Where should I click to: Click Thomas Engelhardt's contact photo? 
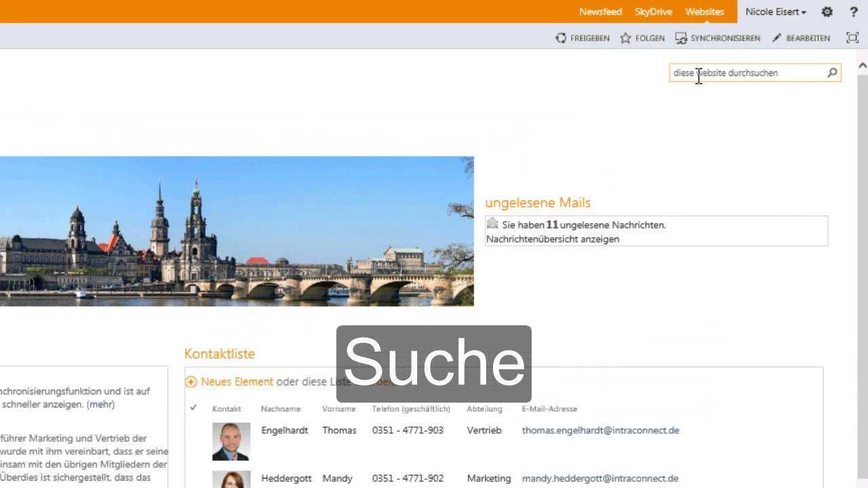pyautogui.click(x=231, y=441)
